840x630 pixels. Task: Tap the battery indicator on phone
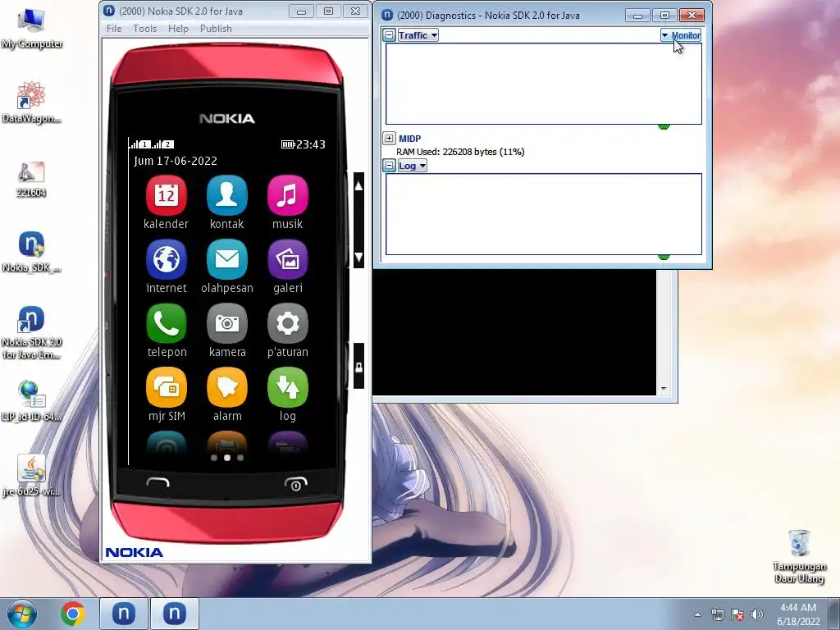288,144
